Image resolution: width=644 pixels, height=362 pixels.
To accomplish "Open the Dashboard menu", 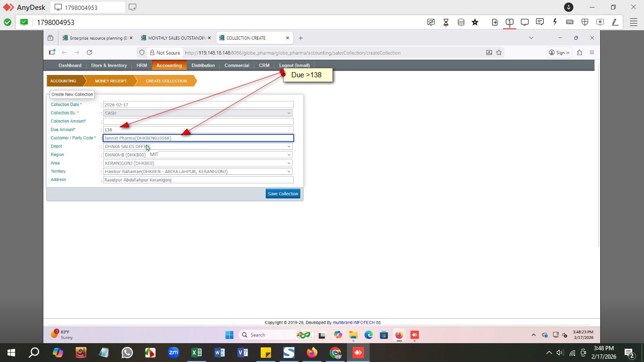I will pyautogui.click(x=70, y=66).
